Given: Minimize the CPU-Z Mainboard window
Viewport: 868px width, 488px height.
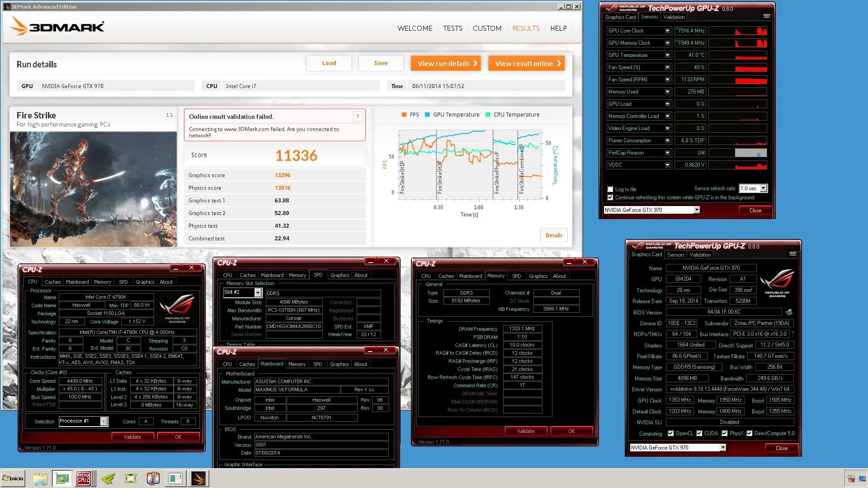Looking at the screenshot, I should (370, 350).
